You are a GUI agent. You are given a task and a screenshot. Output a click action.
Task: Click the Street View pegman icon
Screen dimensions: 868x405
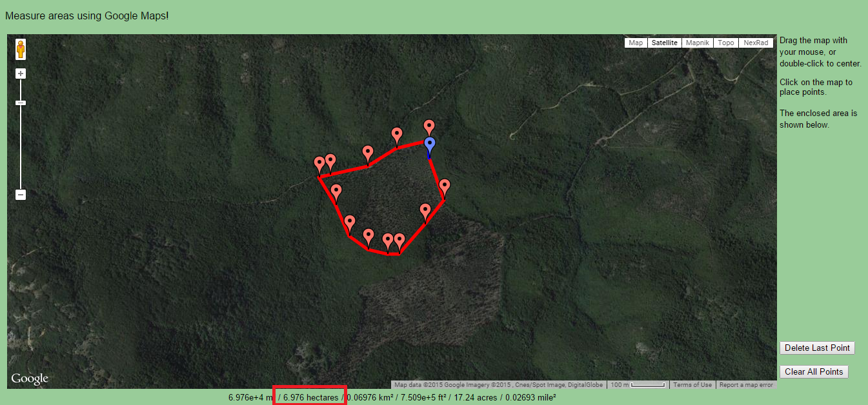[x=21, y=49]
